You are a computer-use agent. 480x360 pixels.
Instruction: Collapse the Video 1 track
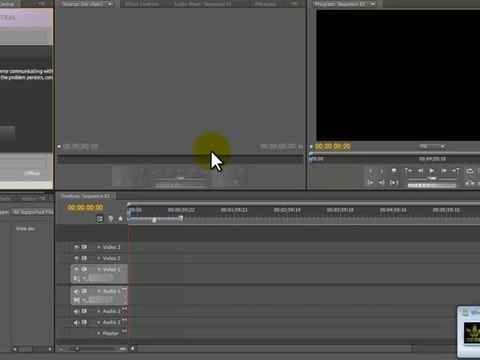point(99,269)
